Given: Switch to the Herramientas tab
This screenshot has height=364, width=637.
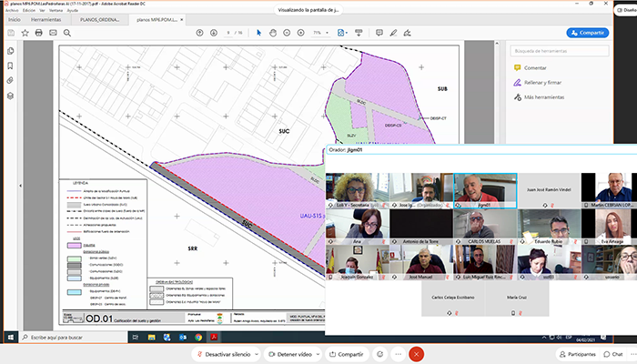Looking at the screenshot, I should point(46,18).
